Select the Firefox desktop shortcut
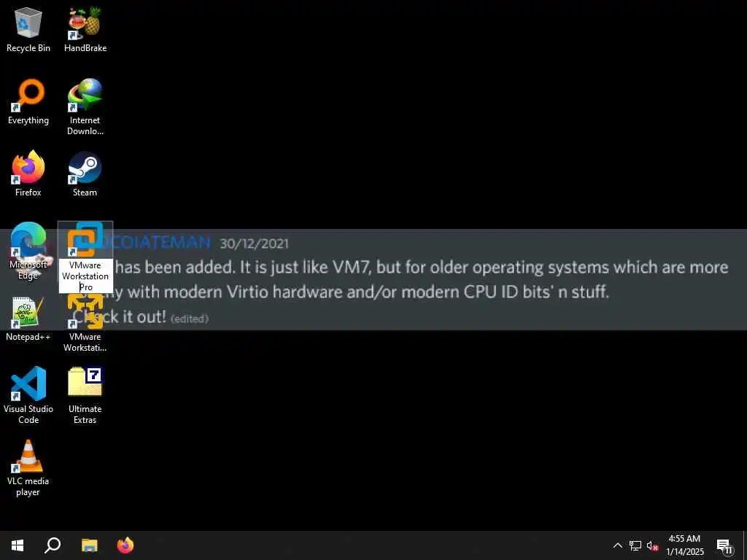The height and width of the screenshot is (560, 747). 28,174
